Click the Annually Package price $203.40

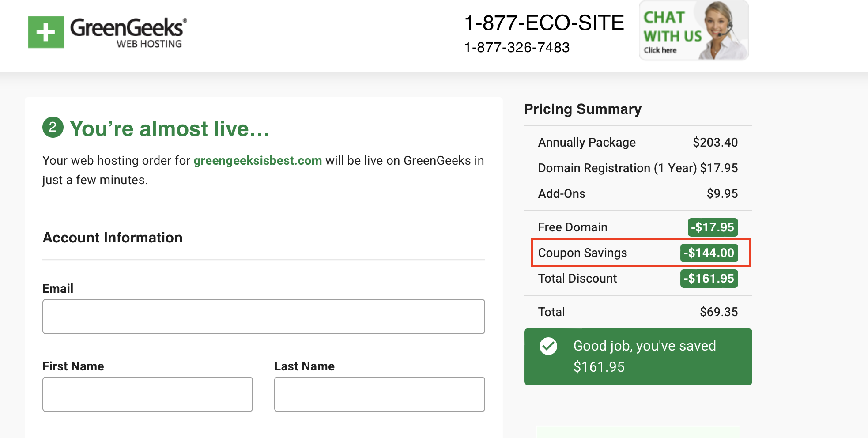tap(715, 142)
